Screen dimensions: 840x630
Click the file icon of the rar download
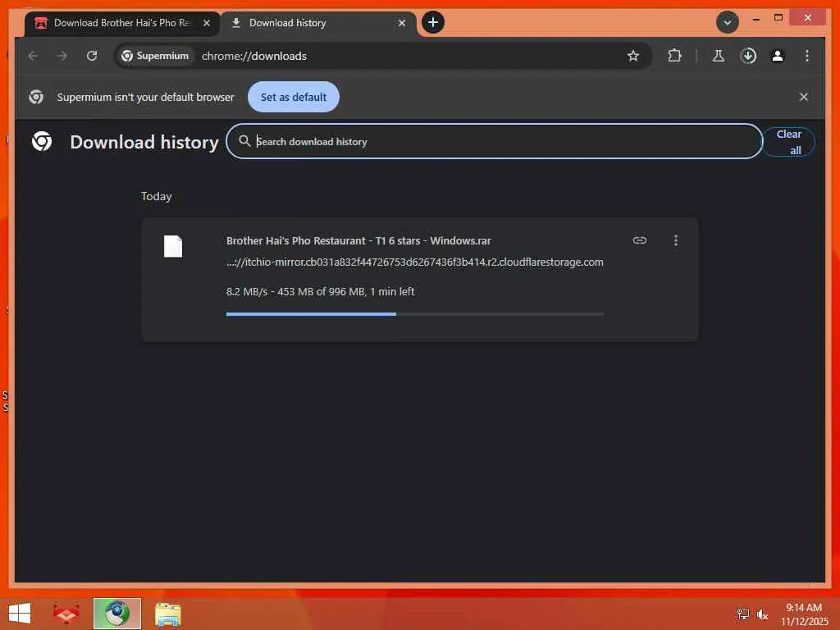click(173, 246)
